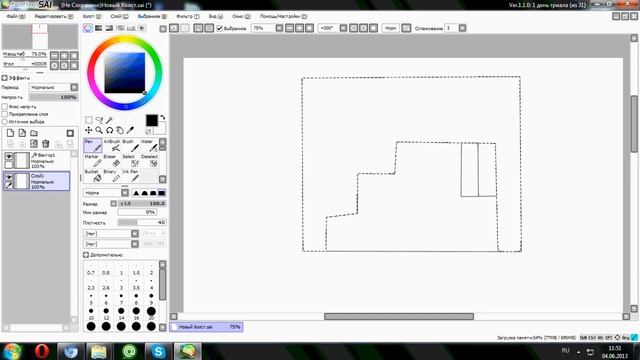Create a new raster layer
The height and width of the screenshot is (360, 640).
click(x=10, y=133)
